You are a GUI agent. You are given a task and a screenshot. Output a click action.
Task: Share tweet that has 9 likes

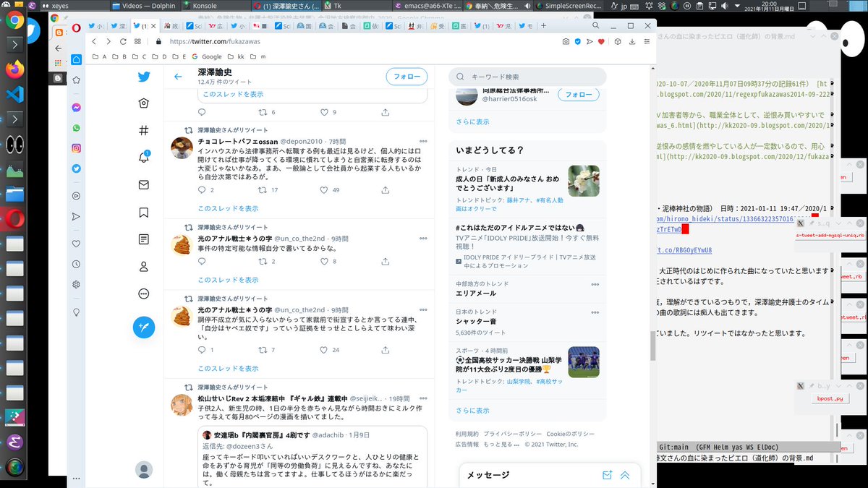point(386,112)
